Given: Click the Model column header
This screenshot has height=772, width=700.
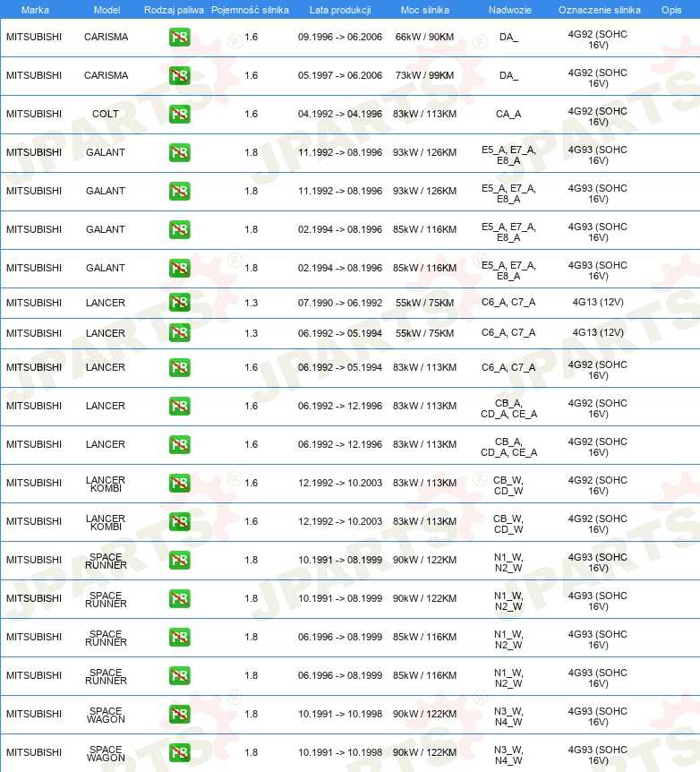Looking at the screenshot, I should tap(107, 10).
